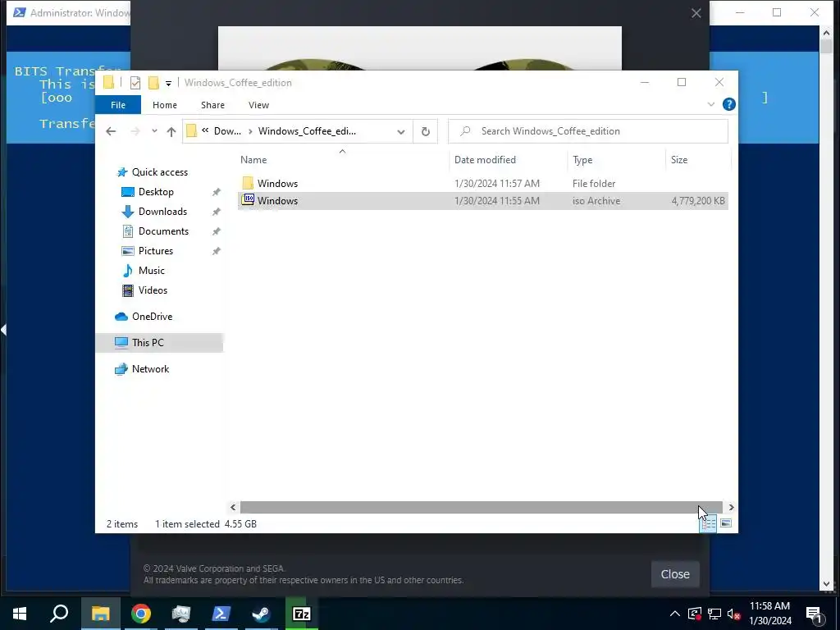Launch Google Chrome from taskbar
The width and height of the screenshot is (840, 630).
(141, 614)
